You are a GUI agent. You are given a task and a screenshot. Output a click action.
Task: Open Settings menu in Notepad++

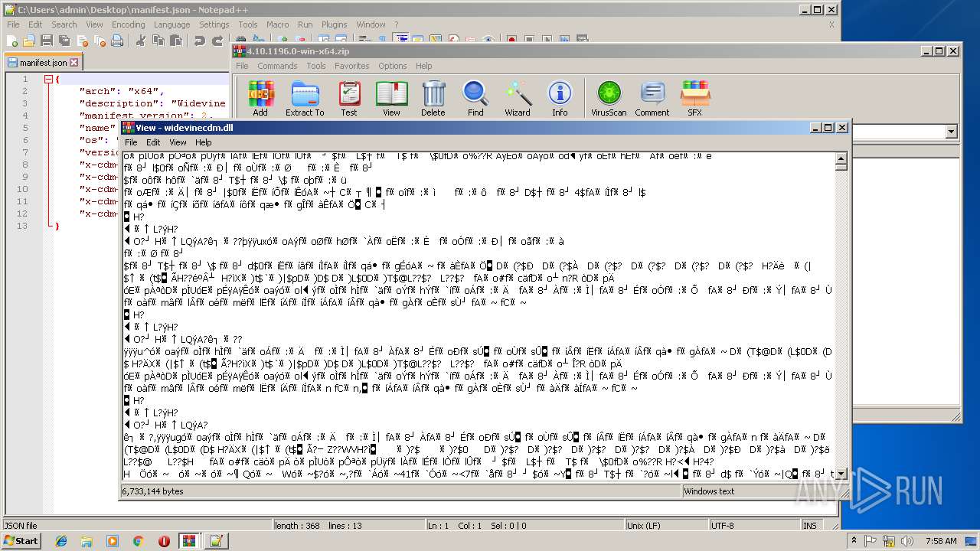214,24
